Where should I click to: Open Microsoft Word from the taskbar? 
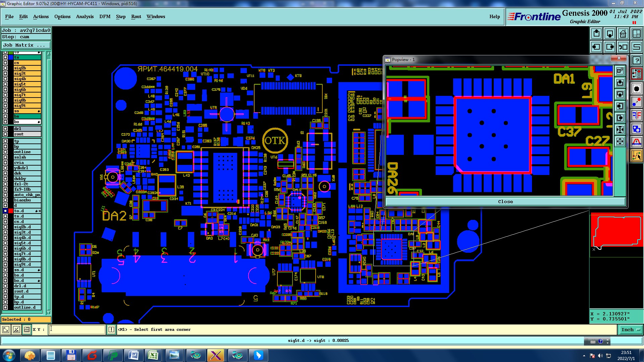pos(134,355)
